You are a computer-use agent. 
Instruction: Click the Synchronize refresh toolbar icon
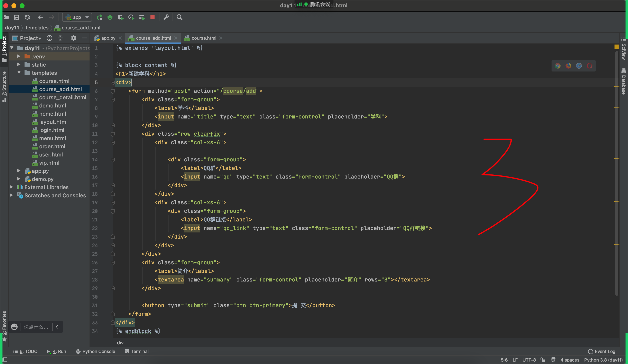27,17
